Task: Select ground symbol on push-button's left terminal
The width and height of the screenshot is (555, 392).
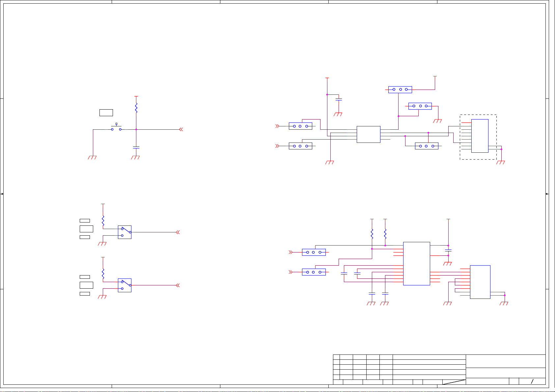Action: [93, 158]
